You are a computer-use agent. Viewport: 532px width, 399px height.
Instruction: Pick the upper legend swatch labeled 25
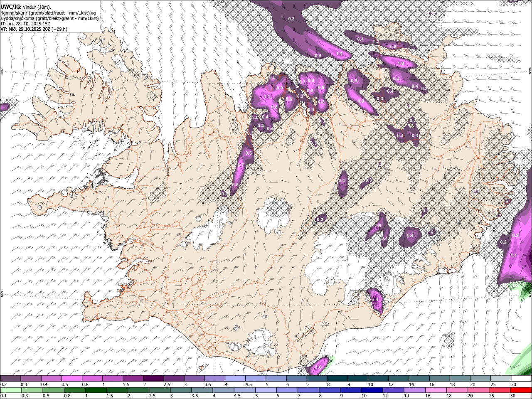[x=501, y=378]
